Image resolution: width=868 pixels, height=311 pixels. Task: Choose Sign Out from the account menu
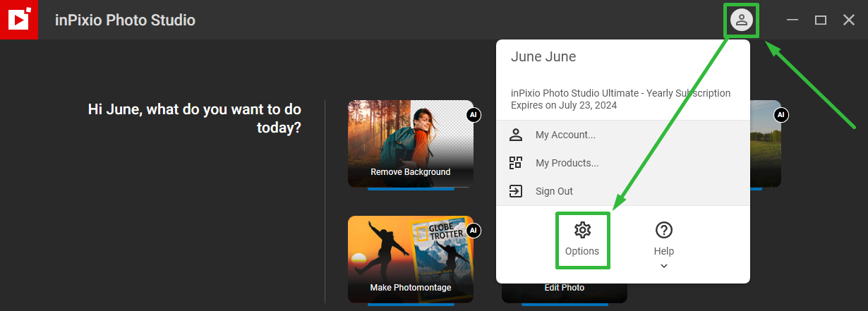pyautogui.click(x=554, y=191)
